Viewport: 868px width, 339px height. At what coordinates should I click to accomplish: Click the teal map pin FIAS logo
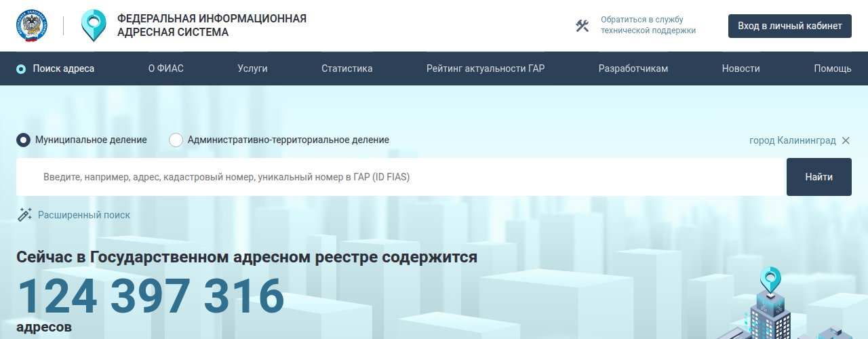pos(94,26)
